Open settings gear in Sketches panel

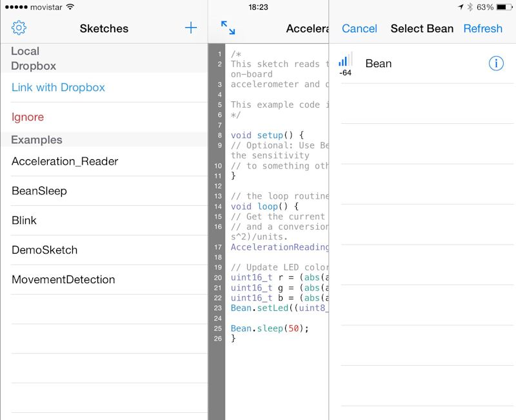tap(19, 28)
